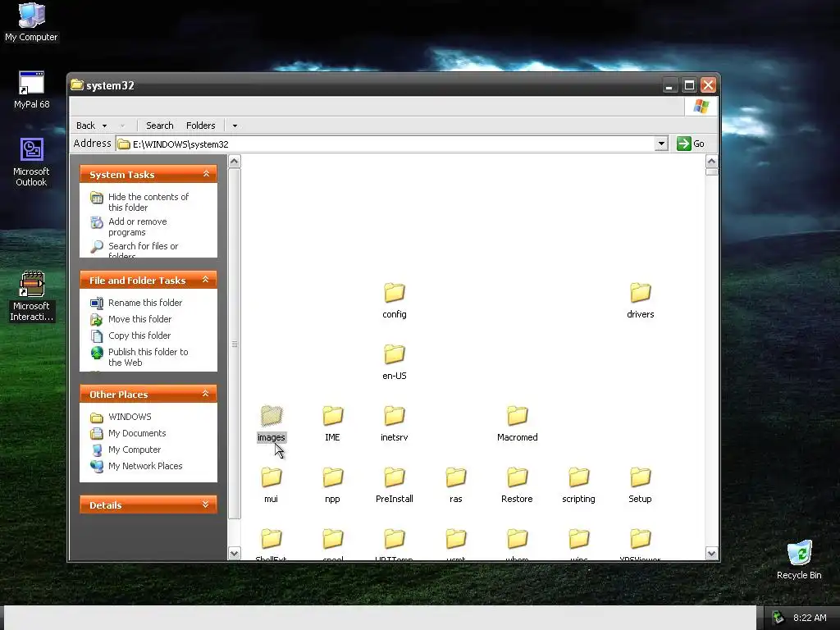Select the PreInstall folder
The width and height of the screenshot is (840, 630).
(x=395, y=486)
